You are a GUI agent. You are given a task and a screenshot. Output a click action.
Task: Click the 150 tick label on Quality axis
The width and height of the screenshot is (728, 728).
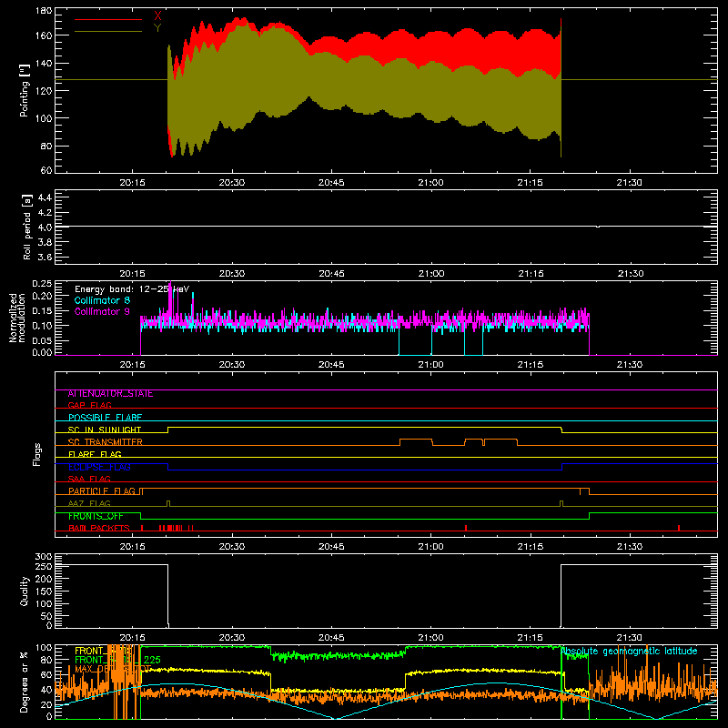click(x=44, y=591)
